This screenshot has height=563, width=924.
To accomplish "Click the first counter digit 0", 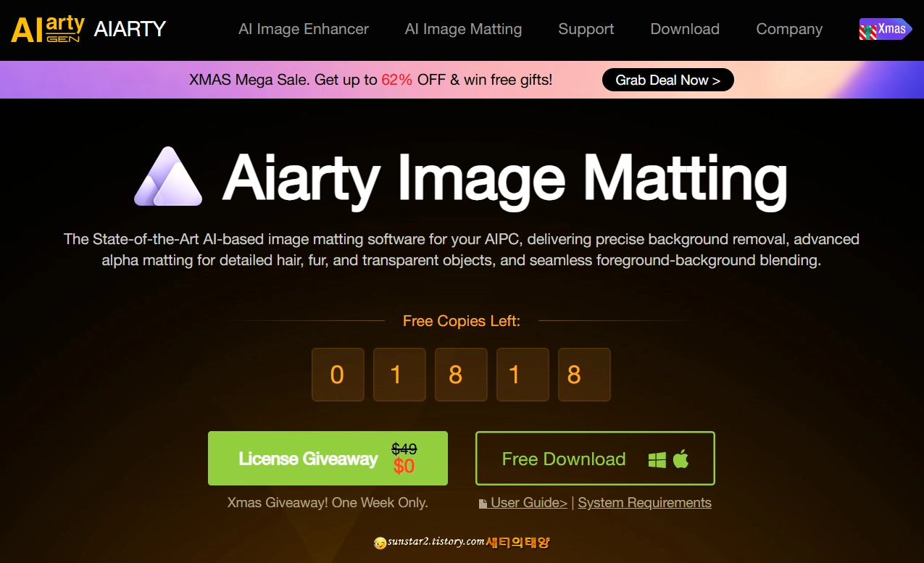I will 338,375.
